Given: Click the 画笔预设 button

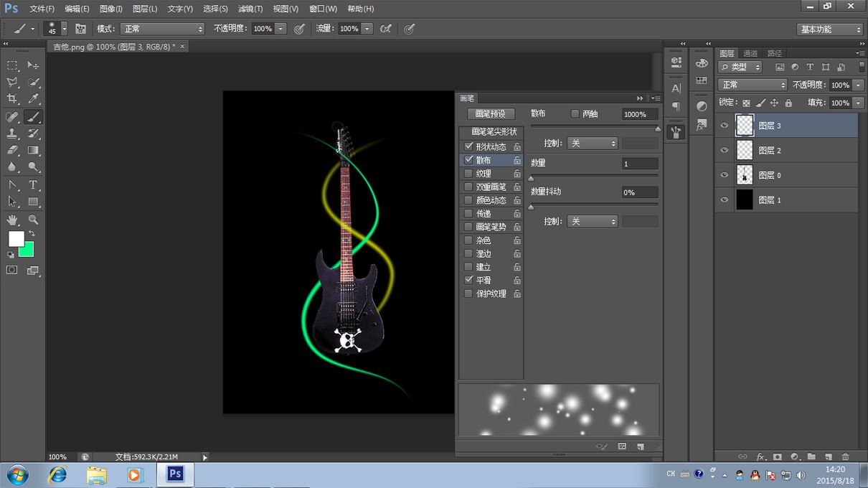Looking at the screenshot, I should (x=491, y=114).
